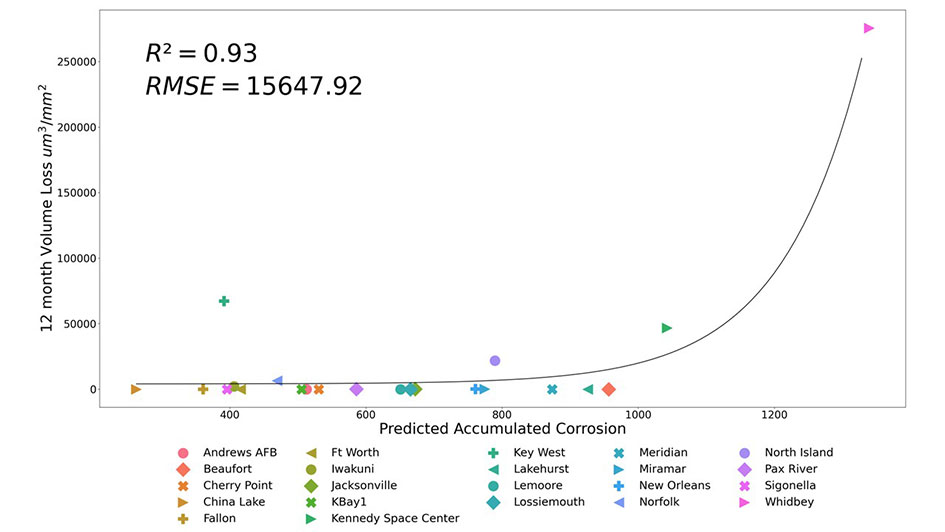Click the Whidbey marker in the legend
The image size is (945, 532).
click(744, 502)
